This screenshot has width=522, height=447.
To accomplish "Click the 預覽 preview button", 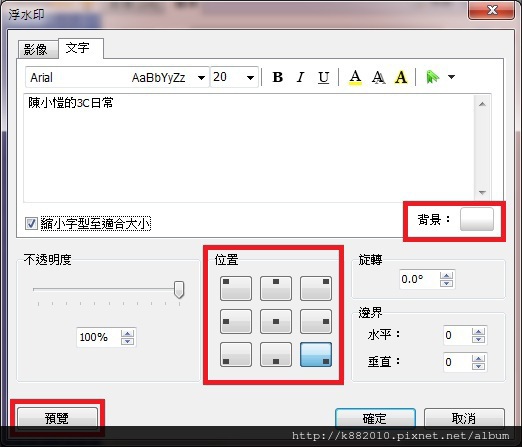I will point(57,418).
